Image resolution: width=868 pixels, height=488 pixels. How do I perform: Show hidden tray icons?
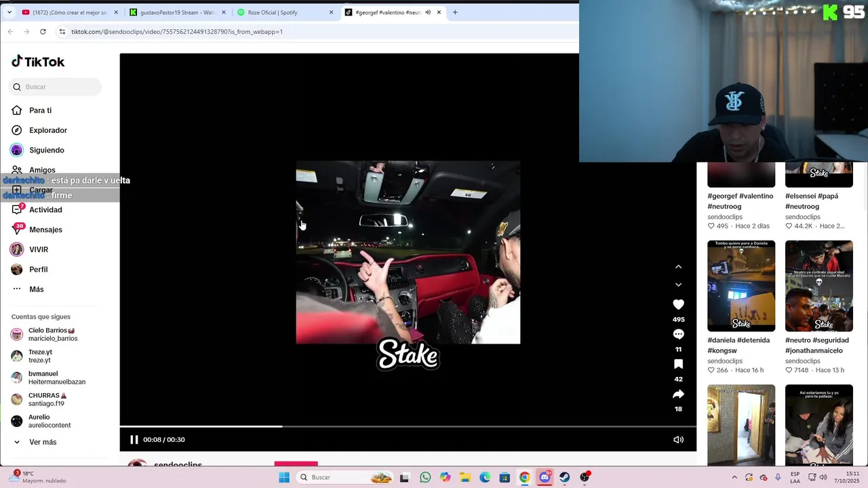(734, 477)
